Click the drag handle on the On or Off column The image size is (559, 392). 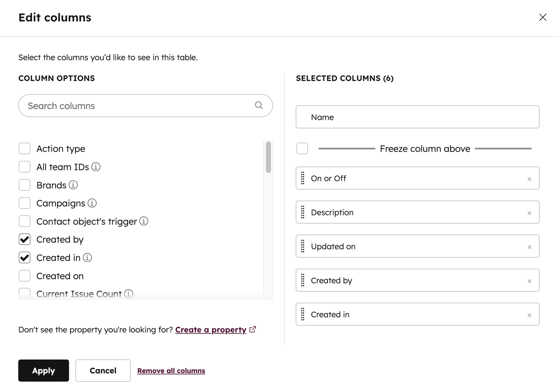302,178
